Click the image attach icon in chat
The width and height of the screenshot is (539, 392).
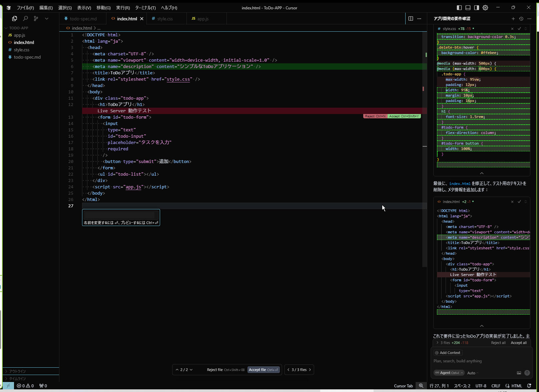(x=519, y=373)
